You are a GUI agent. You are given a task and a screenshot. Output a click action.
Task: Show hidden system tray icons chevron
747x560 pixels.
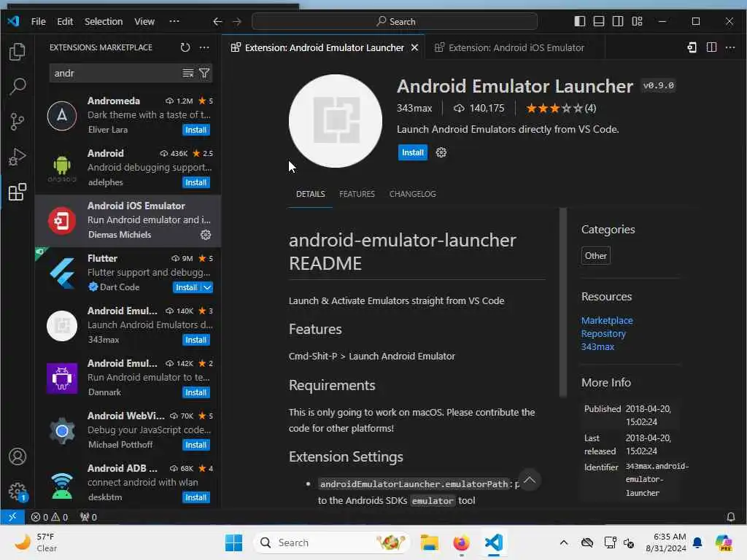(x=564, y=542)
